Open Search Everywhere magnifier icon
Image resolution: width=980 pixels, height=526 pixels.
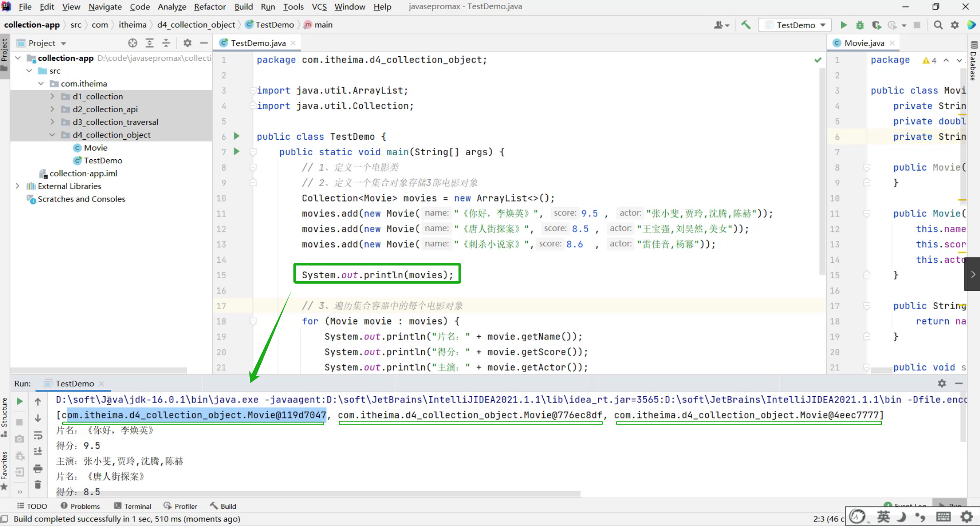pyautogui.click(x=938, y=25)
